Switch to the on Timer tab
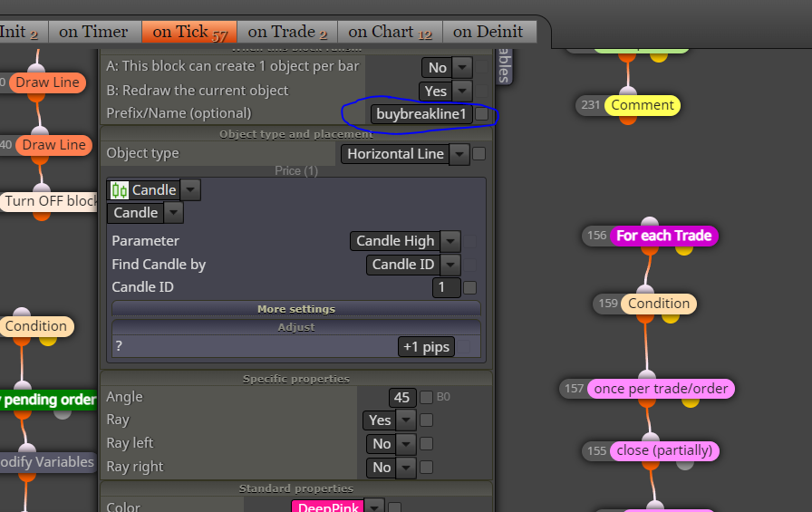812x512 pixels. [x=94, y=32]
